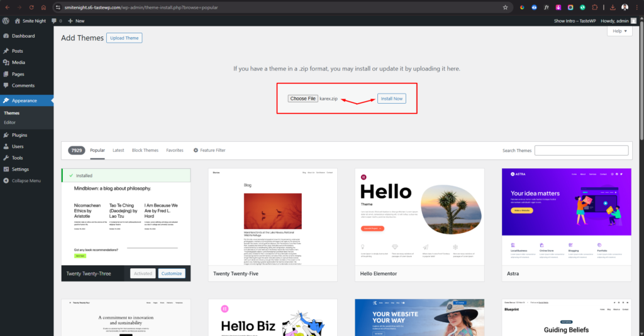Click the Install Now button
Image resolution: width=644 pixels, height=336 pixels.
(391, 99)
